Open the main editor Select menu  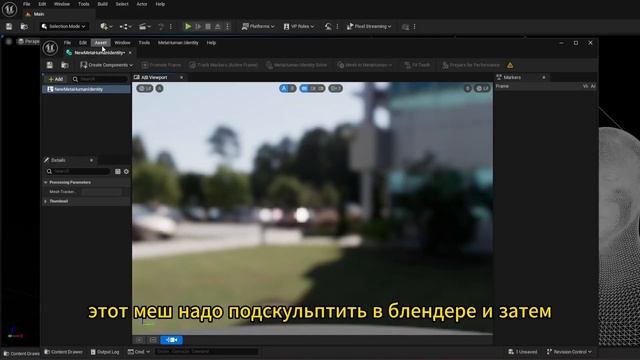click(x=122, y=4)
